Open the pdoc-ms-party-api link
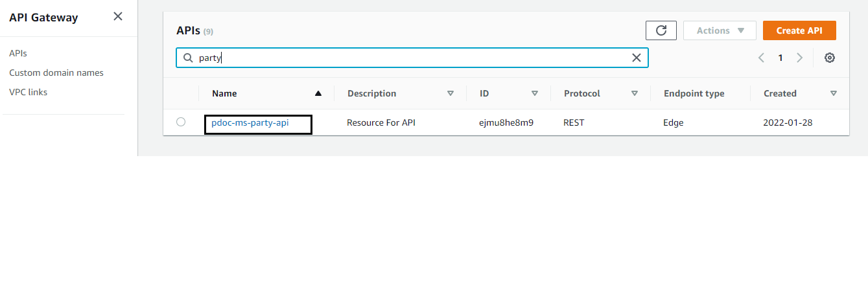This screenshot has height=298, width=868. tap(250, 122)
